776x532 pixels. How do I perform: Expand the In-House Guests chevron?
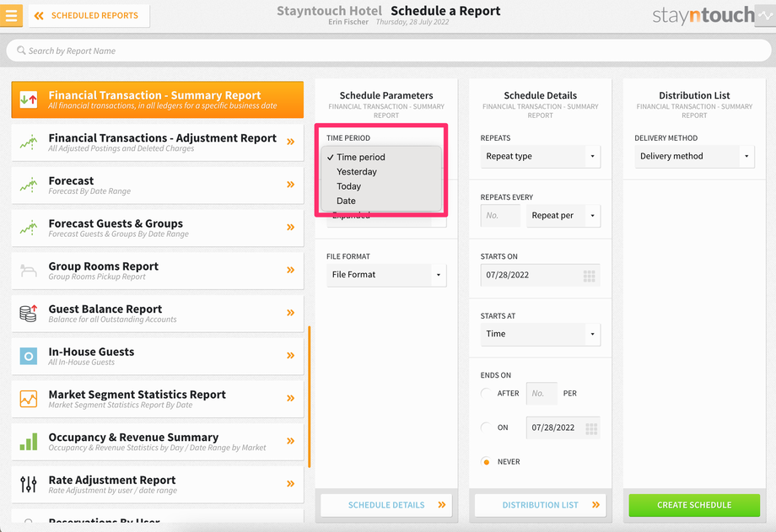point(290,355)
